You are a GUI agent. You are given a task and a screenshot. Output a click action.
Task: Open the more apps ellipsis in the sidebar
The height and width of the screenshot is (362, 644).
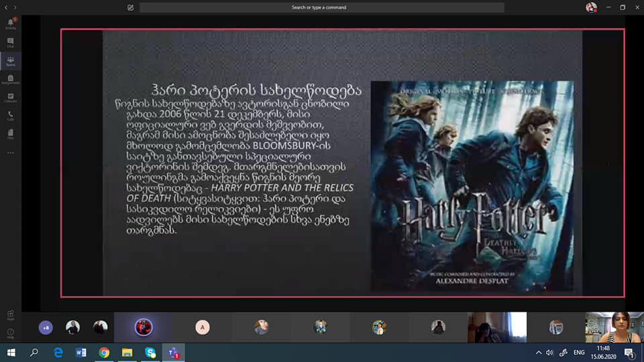[11, 153]
